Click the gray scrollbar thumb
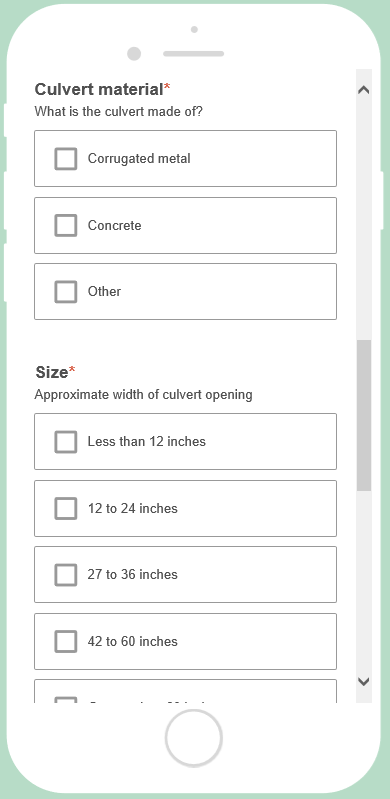This screenshot has height=799, width=390. tap(364, 415)
